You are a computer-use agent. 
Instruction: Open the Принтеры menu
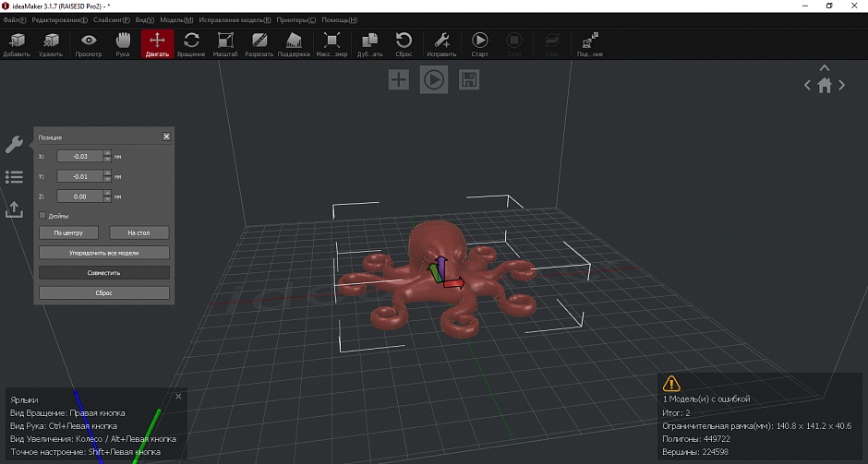tap(298, 19)
